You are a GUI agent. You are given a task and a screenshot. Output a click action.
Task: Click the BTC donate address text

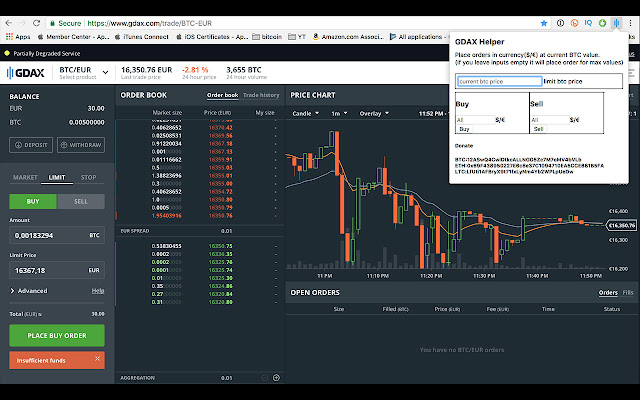point(518,160)
